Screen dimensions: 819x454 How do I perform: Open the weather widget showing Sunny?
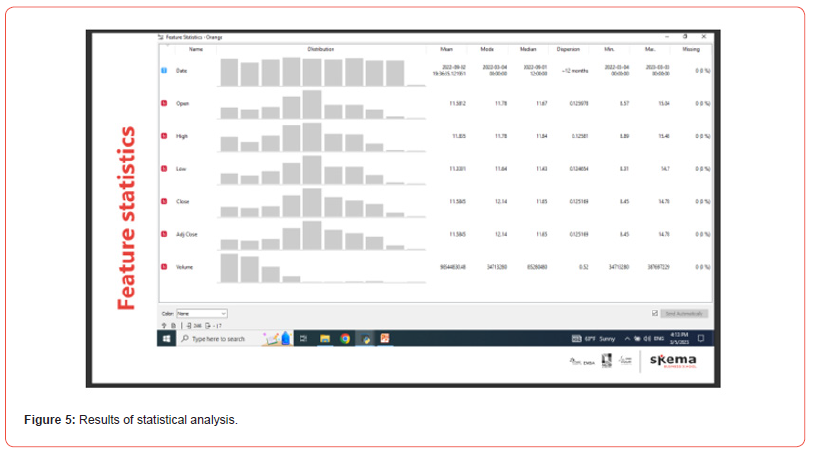tap(593, 339)
